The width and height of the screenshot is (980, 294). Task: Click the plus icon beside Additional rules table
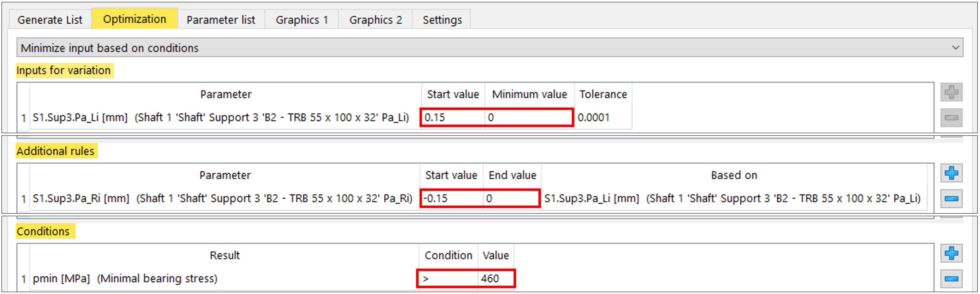[x=951, y=173]
